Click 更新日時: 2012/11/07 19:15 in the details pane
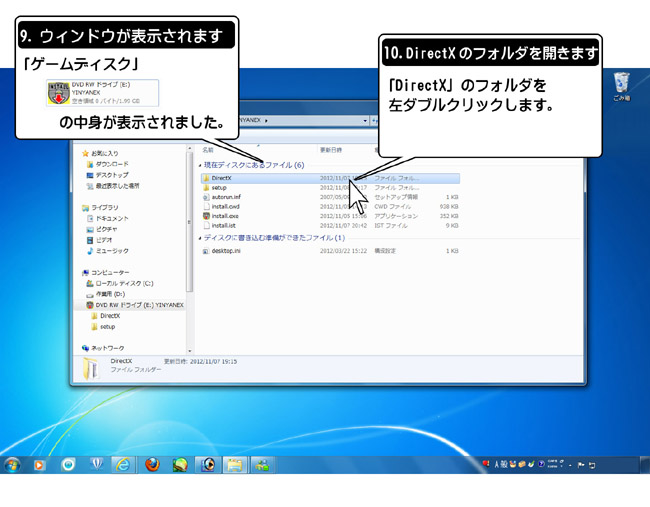The width and height of the screenshot is (650, 507). pos(201,361)
